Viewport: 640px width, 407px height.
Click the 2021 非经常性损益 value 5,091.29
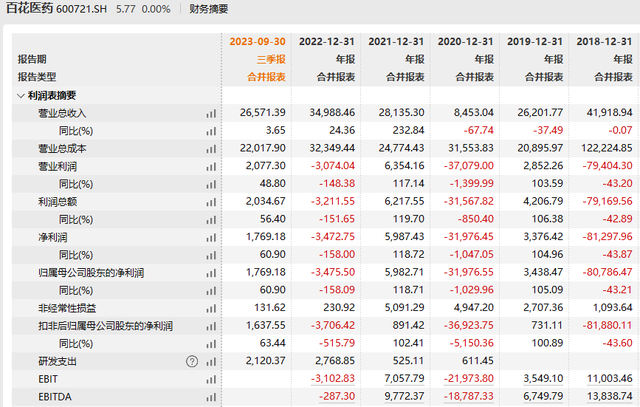[x=404, y=307]
